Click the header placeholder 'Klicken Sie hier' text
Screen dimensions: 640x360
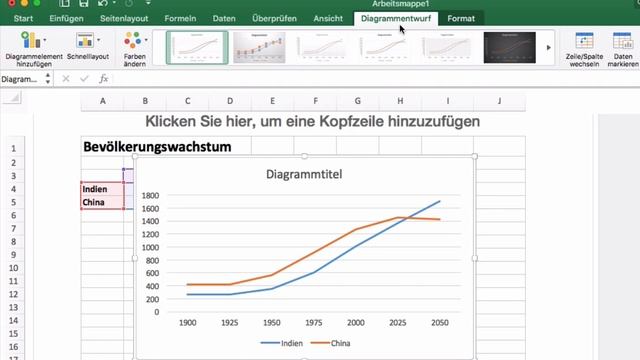313,121
